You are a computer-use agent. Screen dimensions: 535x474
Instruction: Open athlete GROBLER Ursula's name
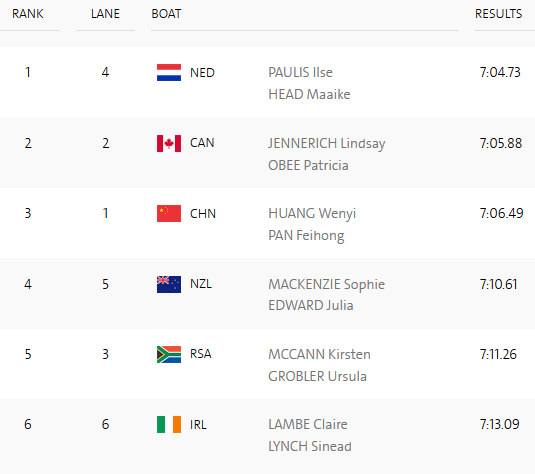point(317,376)
